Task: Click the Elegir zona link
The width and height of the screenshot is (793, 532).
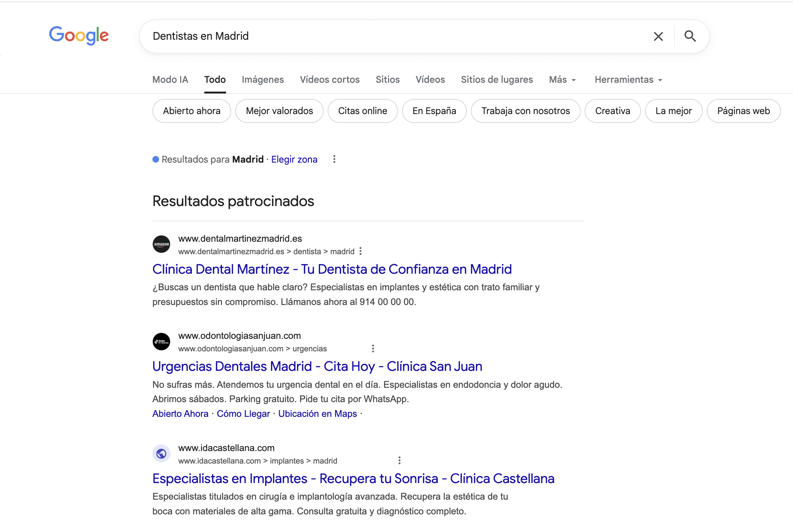Action: [294, 159]
